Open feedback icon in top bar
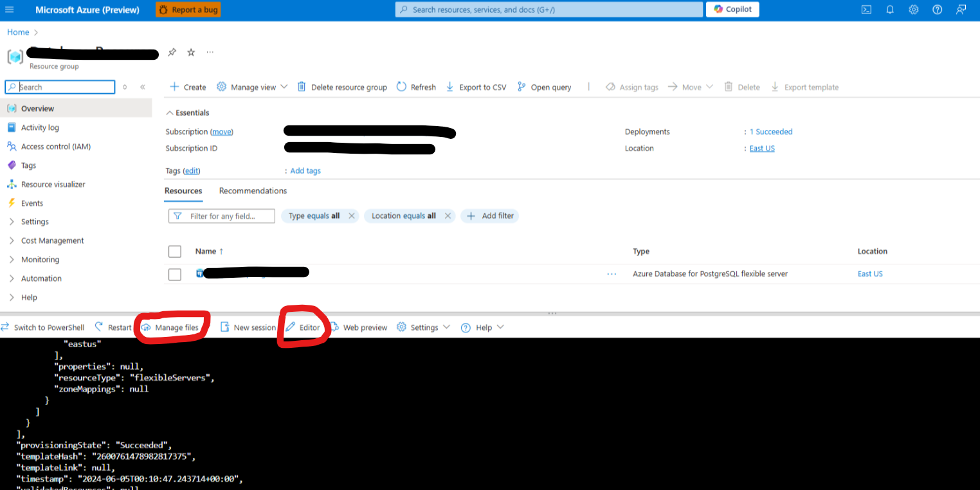The width and height of the screenshot is (980, 490). coord(961,10)
